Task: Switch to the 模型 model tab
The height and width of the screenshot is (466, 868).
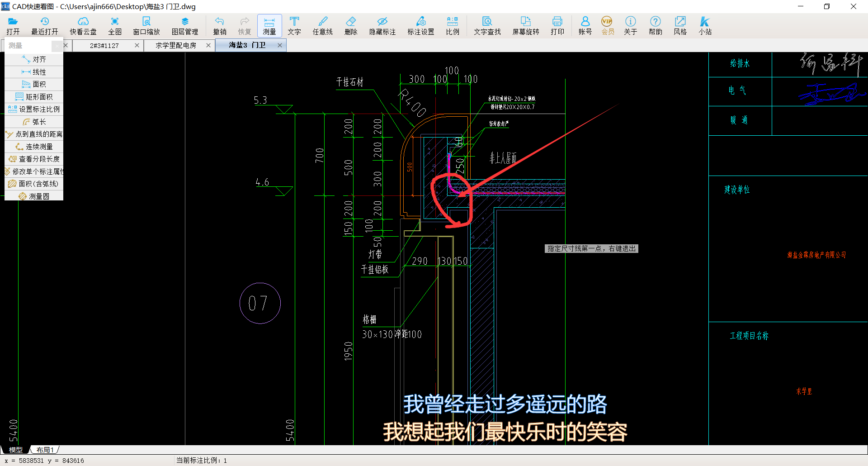Action: point(16,450)
